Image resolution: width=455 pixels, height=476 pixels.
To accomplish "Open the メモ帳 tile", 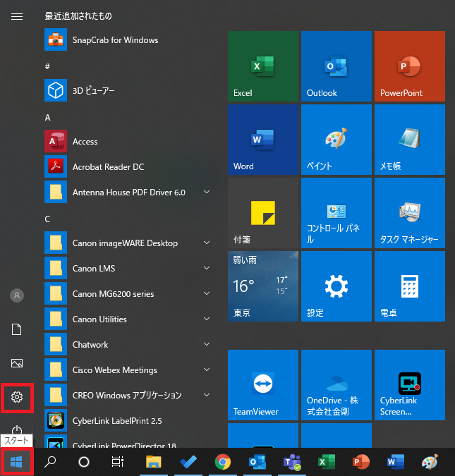I will click(410, 140).
